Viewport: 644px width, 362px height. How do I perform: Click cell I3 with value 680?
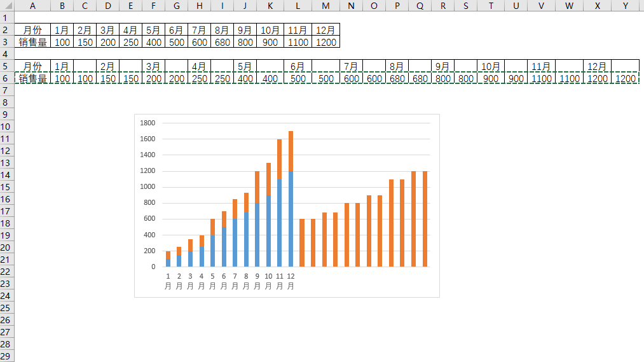pyautogui.click(x=223, y=42)
